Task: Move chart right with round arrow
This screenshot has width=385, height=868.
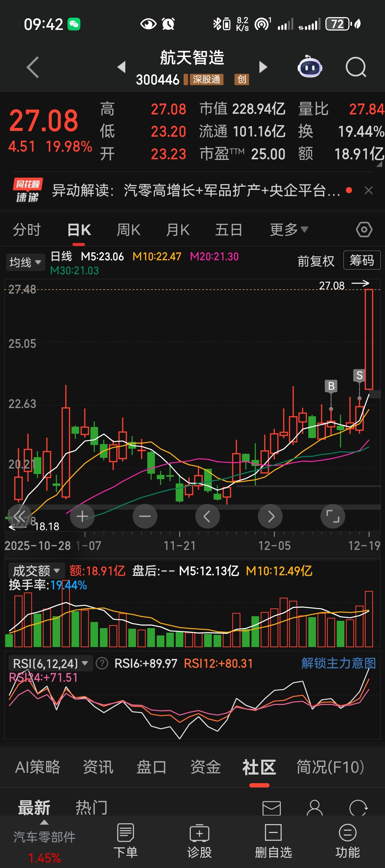Action: pyautogui.click(x=270, y=516)
